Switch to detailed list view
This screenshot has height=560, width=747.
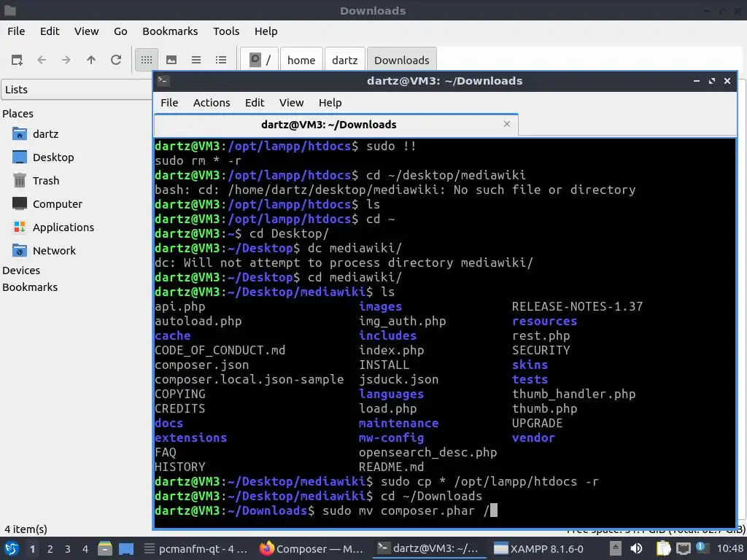point(220,60)
